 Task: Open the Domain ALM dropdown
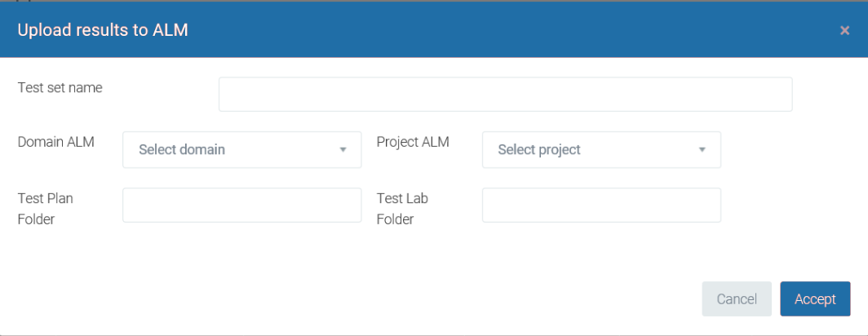tap(241, 150)
